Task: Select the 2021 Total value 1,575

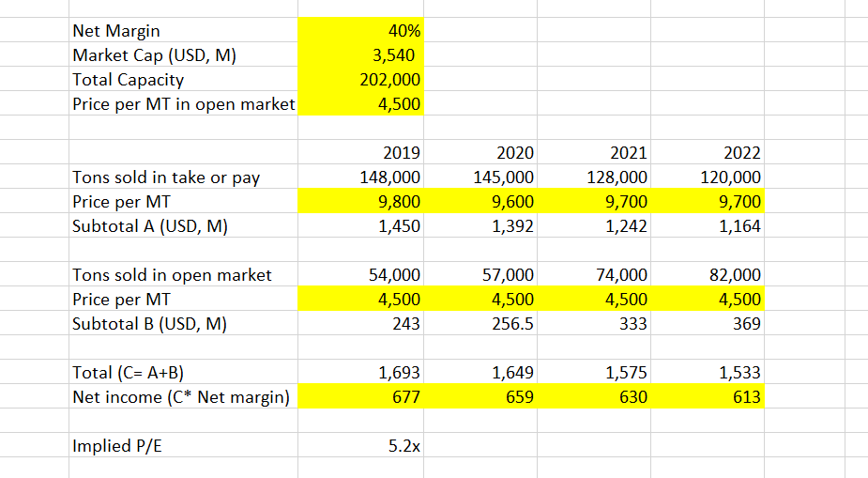Action: (x=591, y=373)
